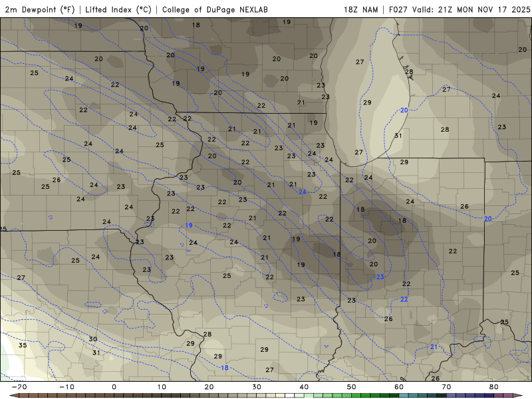Click the blue "24" lifted index contour label
The image size is (532, 399).
pos(303,192)
